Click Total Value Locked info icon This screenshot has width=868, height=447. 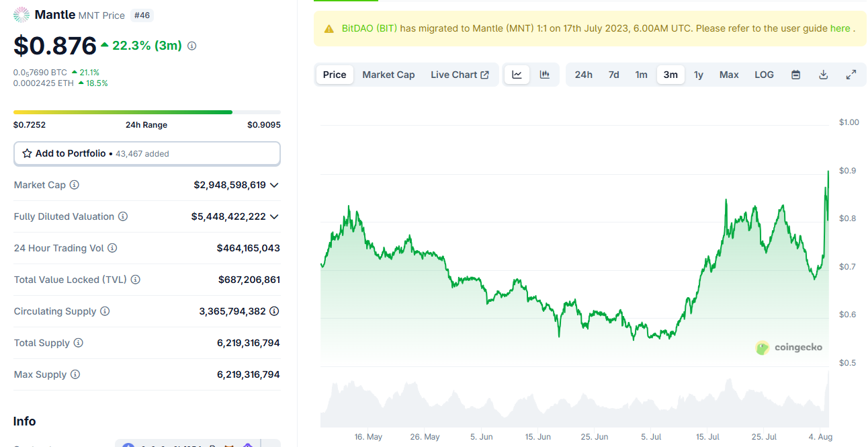click(x=135, y=280)
